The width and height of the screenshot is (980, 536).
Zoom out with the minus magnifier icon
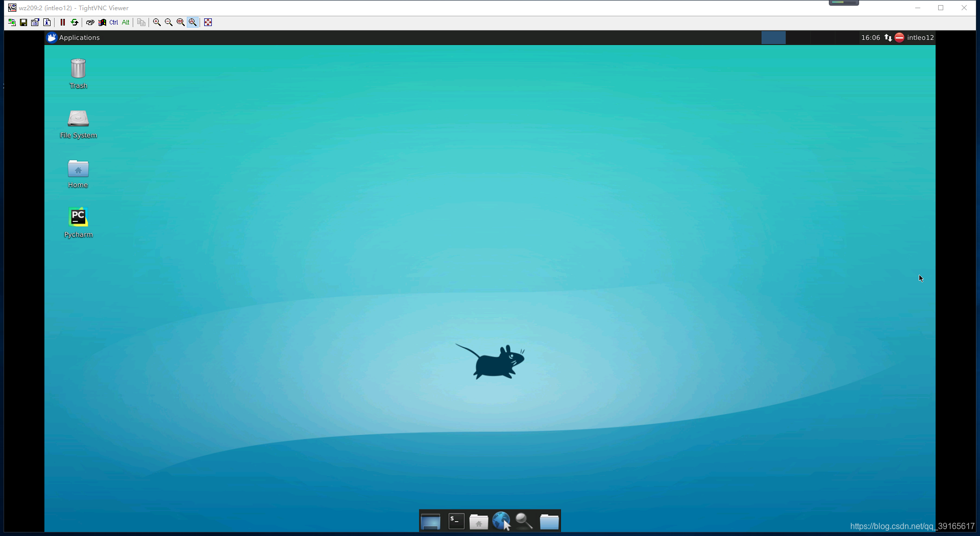[169, 22]
